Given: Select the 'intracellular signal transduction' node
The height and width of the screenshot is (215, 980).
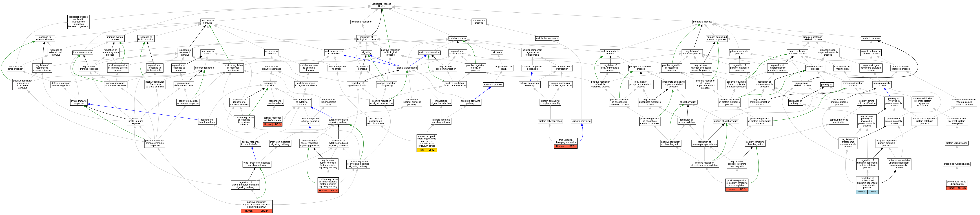Looking at the screenshot, I should [441, 102].
